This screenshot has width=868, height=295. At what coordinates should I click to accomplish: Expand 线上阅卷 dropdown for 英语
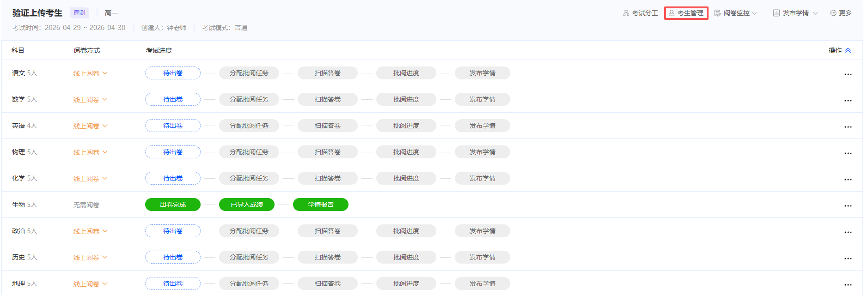coord(90,126)
